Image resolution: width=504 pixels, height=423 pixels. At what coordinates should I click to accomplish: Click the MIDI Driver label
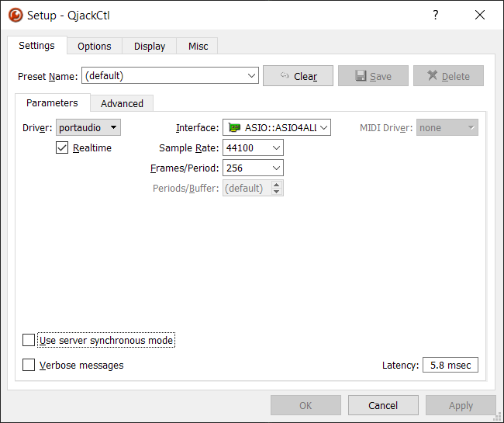[x=386, y=128]
